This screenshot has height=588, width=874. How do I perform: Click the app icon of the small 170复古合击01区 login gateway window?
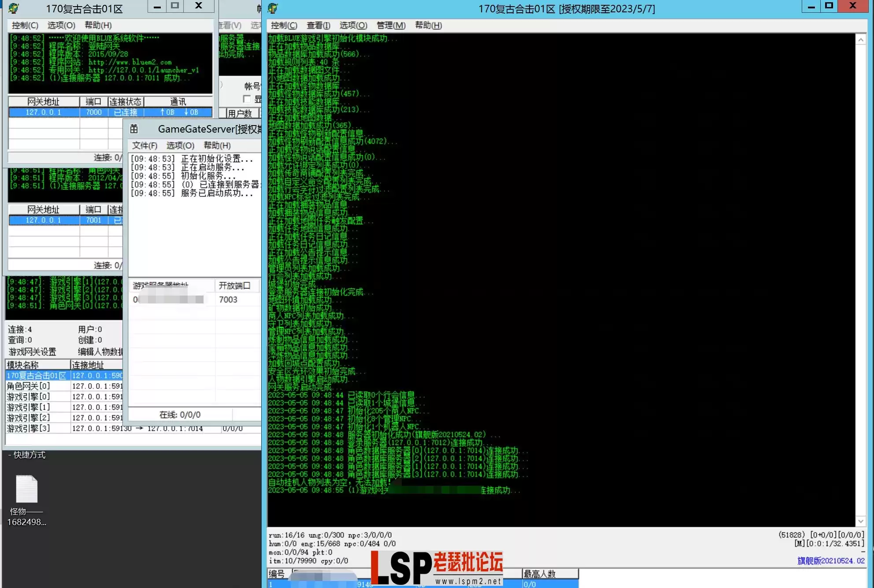(14, 8)
